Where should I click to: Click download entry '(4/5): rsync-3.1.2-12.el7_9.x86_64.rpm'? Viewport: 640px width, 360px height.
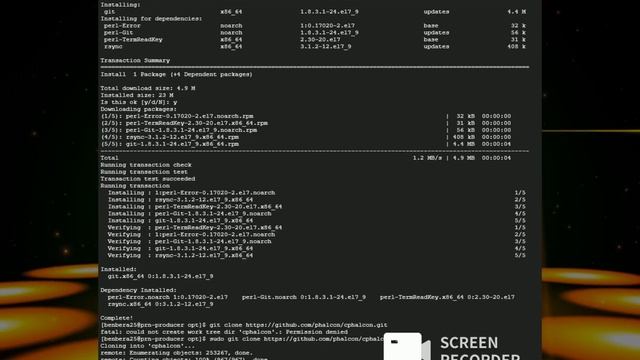170,137
